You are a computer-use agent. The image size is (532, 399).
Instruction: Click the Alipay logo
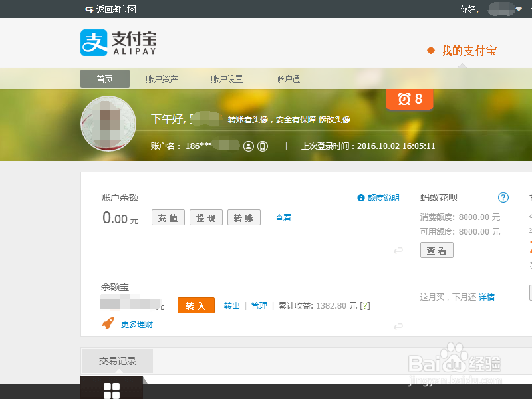click(x=118, y=43)
